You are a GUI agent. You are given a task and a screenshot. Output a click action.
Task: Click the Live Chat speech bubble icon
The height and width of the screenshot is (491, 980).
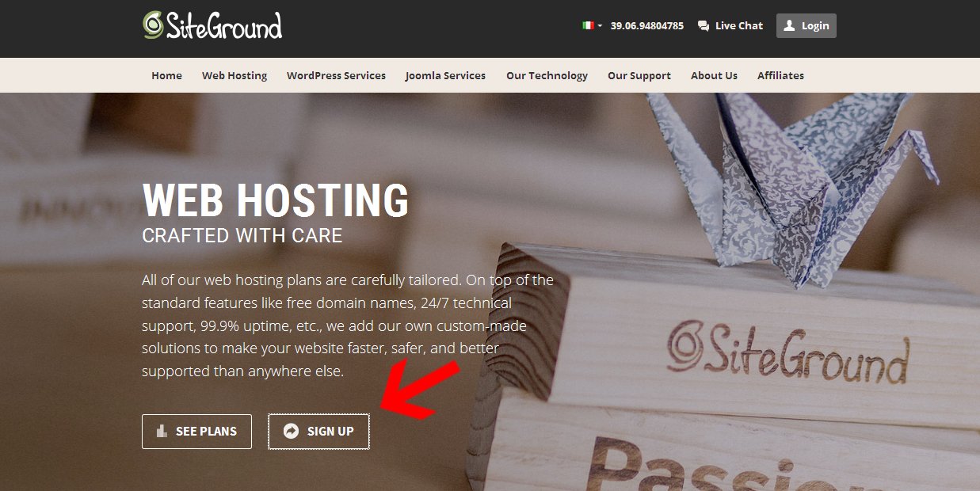pos(703,26)
